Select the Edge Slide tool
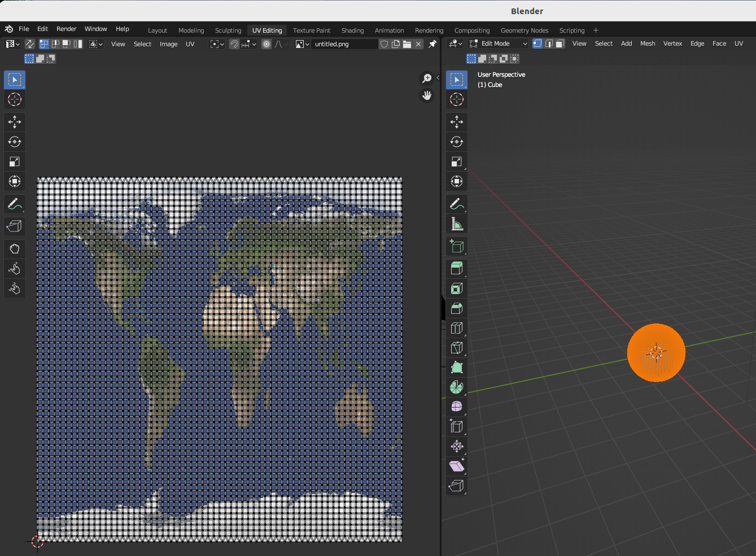Viewport: 756px width, 556px height. point(457,427)
